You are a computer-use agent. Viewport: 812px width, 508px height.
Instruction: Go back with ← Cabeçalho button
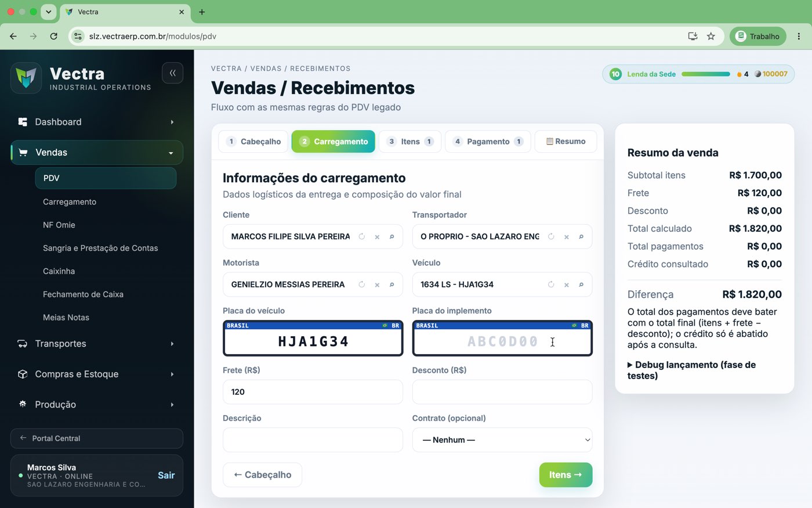(x=262, y=475)
